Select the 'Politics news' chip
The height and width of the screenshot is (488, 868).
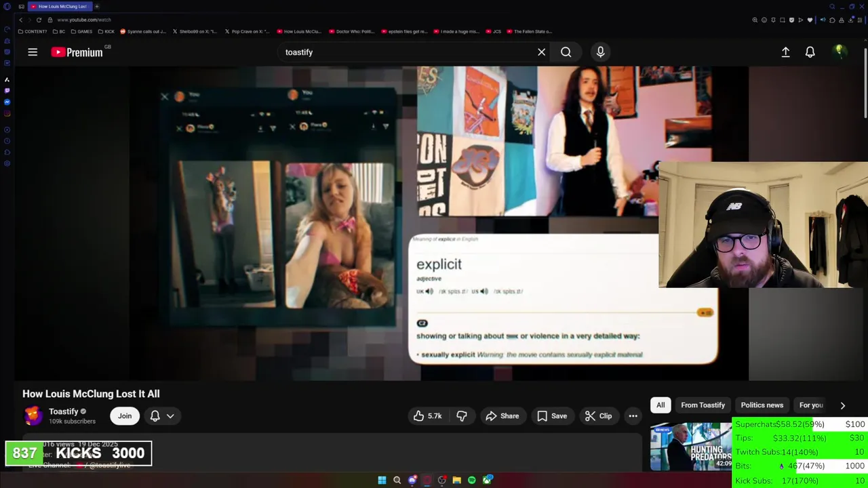pos(762,405)
